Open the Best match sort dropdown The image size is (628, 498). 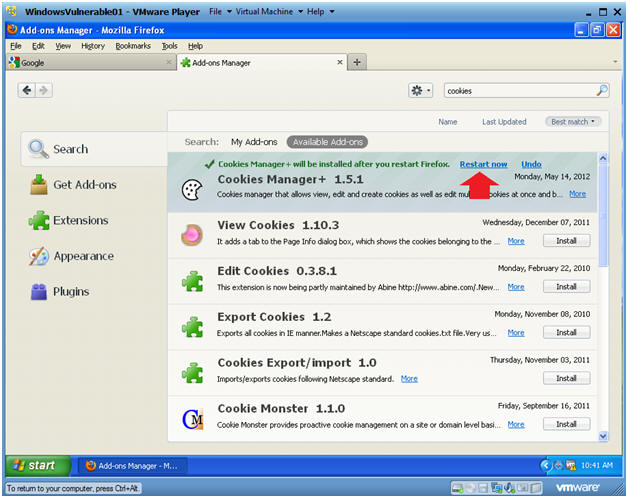[573, 122]
